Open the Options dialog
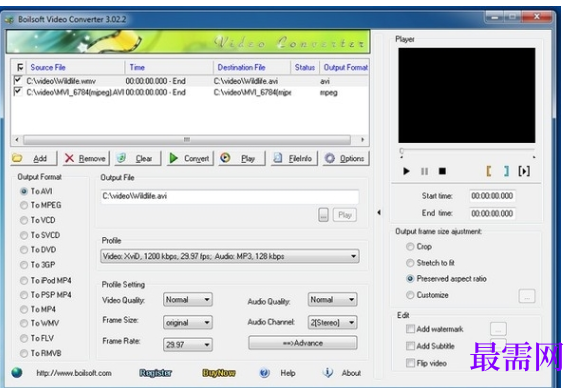Screen dimensions: 582x388 coord(346,159)
